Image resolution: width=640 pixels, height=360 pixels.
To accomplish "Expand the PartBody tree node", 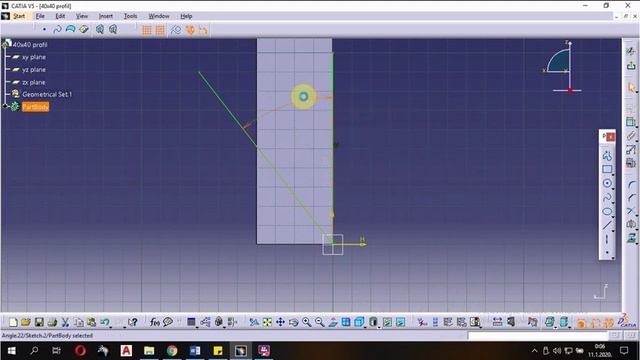I will click(5, 107).
